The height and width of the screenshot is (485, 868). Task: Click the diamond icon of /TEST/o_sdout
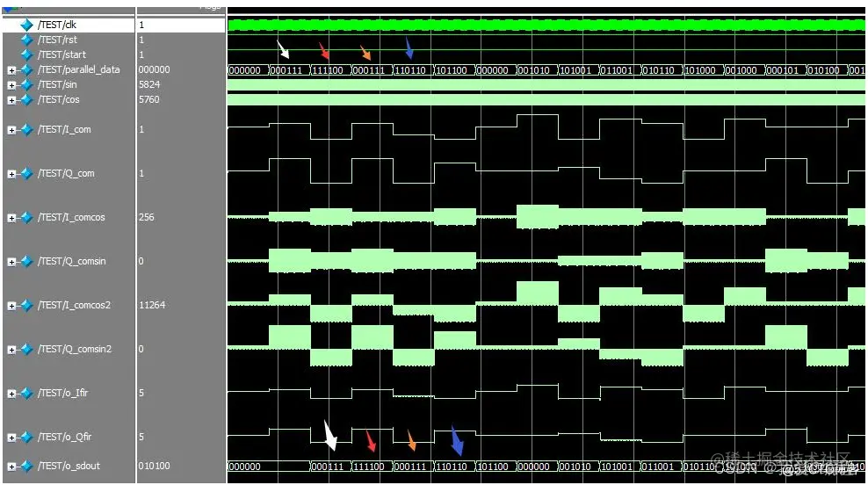coord(26,467)
